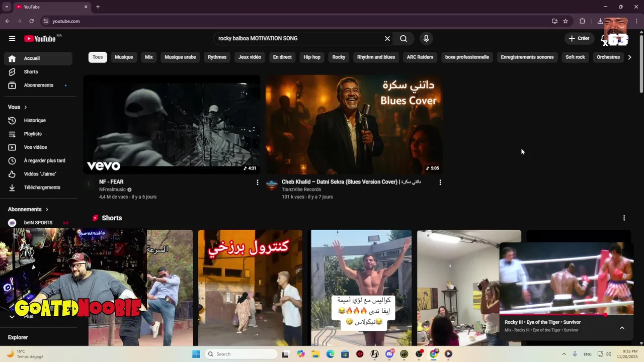The height and width of the screenshot is (362, 644).
Task: Start voice search with the microphone
Action: tap(426, 39)
